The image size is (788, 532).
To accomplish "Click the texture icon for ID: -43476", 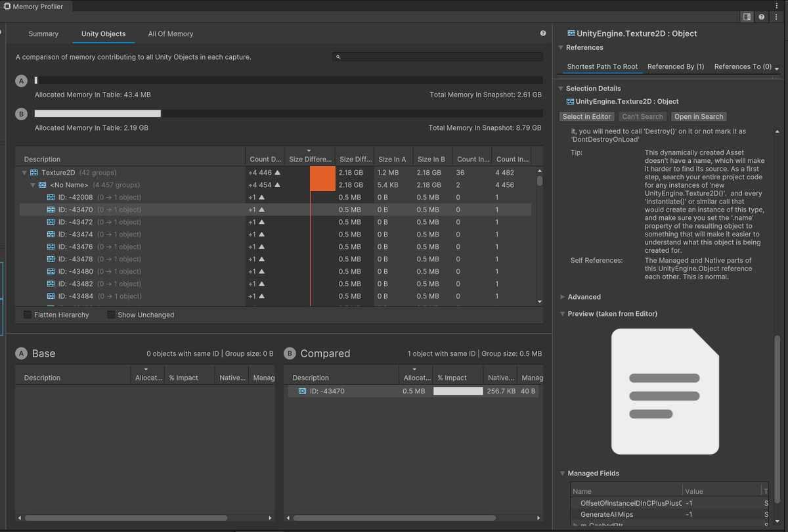I will (x=51, y=247).
